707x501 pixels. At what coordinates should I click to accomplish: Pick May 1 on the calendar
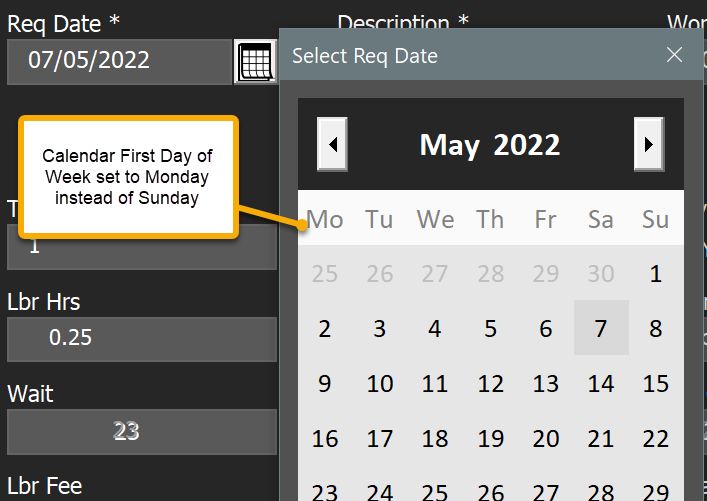coord(656,273)
